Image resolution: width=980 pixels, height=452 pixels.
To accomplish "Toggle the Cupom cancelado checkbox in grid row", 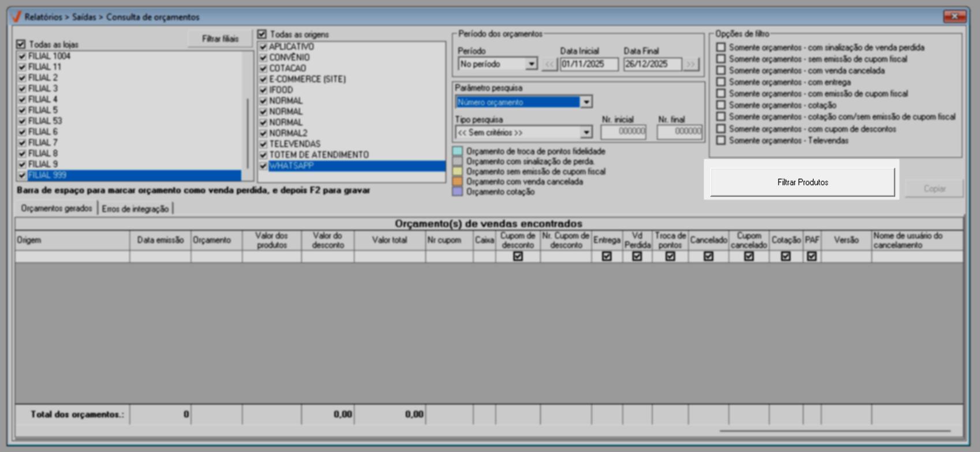I will pos(749,257).
